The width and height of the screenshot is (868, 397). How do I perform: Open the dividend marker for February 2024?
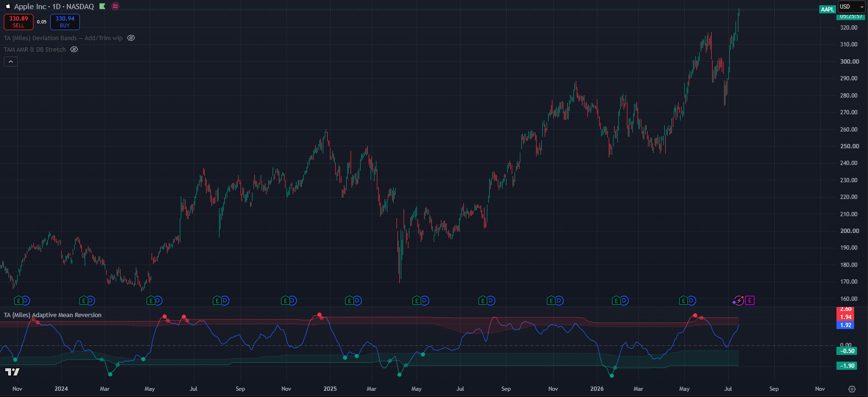click(91, 300)
